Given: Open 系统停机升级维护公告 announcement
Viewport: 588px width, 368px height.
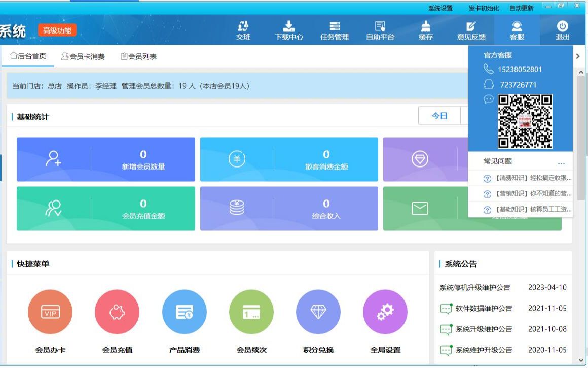Looking at the screenshot, I should point(475,287).
